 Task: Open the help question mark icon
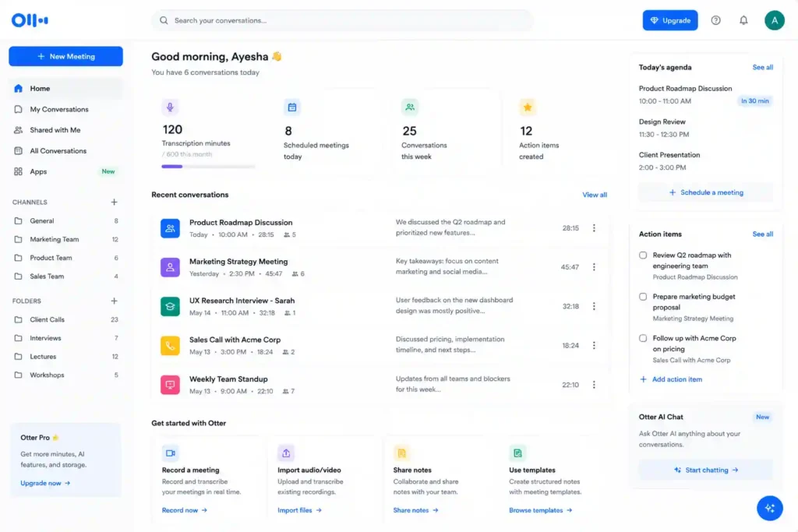coord(715,20)
